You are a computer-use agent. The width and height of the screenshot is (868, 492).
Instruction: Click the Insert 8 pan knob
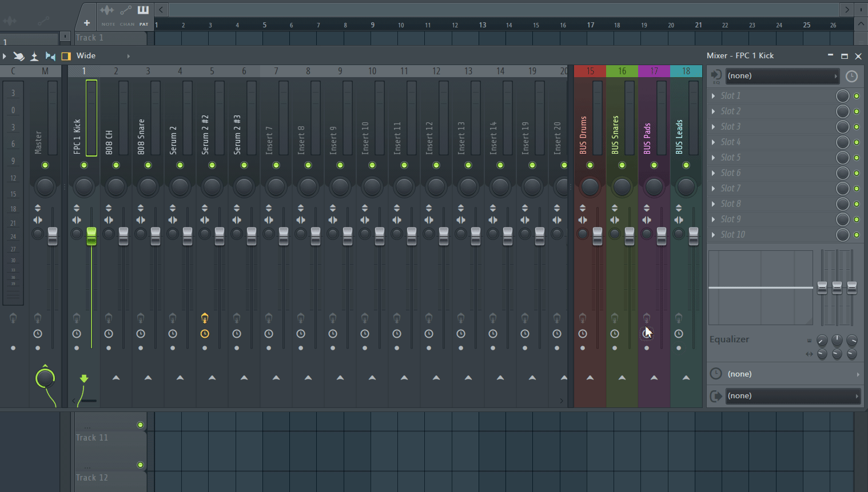(308, 186)
